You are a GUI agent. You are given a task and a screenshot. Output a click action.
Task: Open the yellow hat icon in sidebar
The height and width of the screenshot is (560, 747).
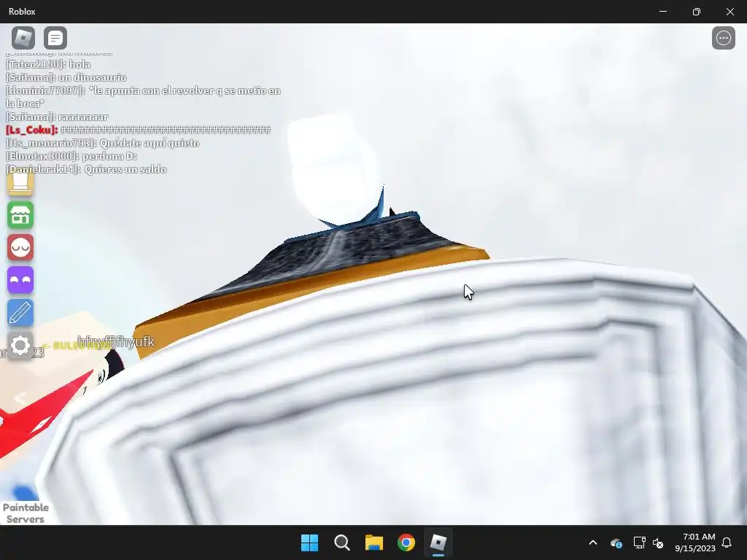click(x=20, y=184)
